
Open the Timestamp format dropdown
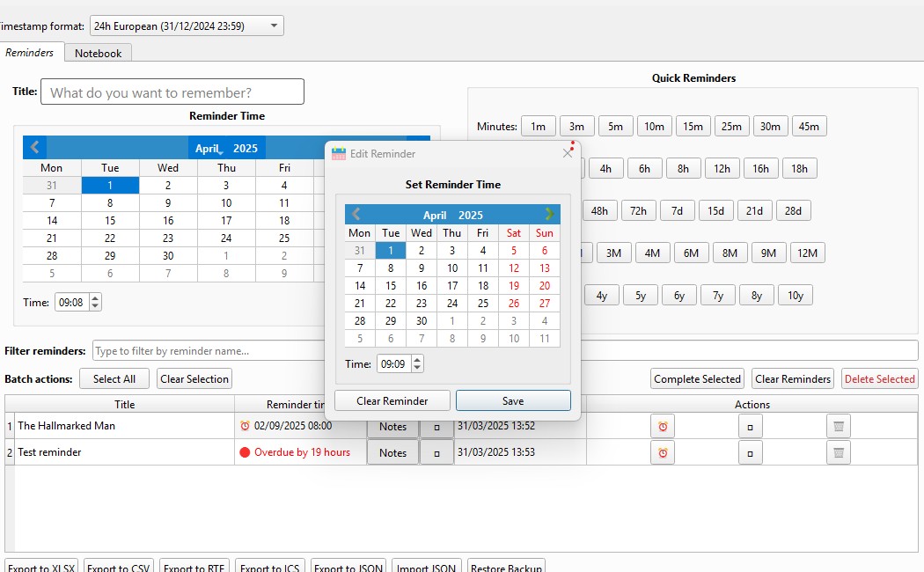pyautogui.click(x=187, y=26)
